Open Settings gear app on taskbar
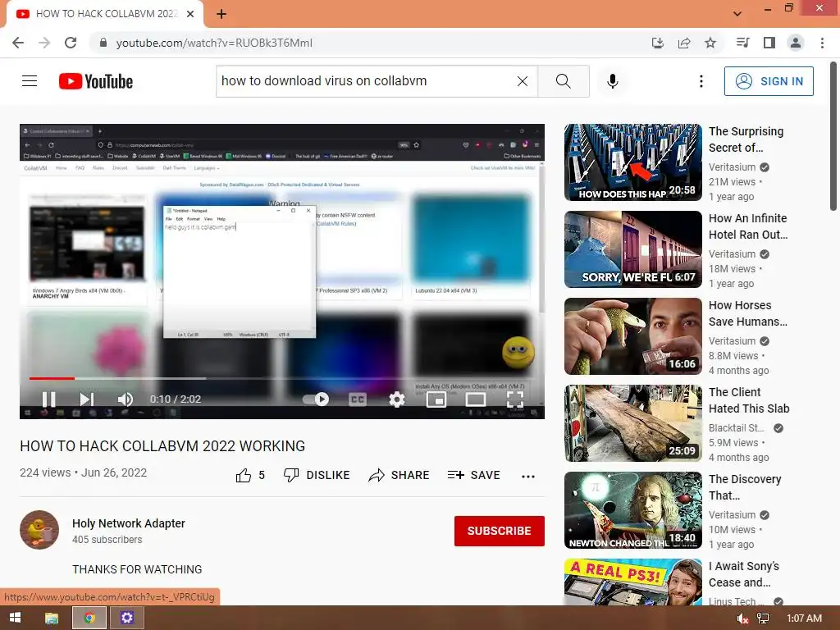 tap(127, 618)
